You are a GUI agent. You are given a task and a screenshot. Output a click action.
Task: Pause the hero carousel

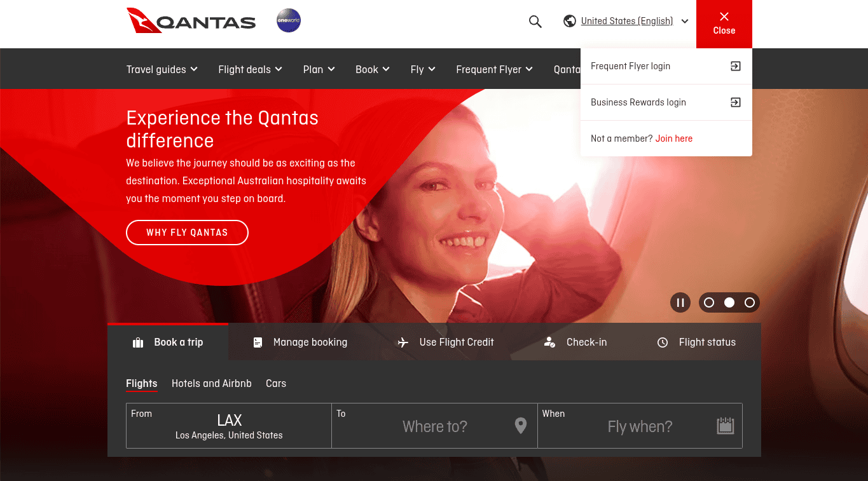[x=680, y=302]
